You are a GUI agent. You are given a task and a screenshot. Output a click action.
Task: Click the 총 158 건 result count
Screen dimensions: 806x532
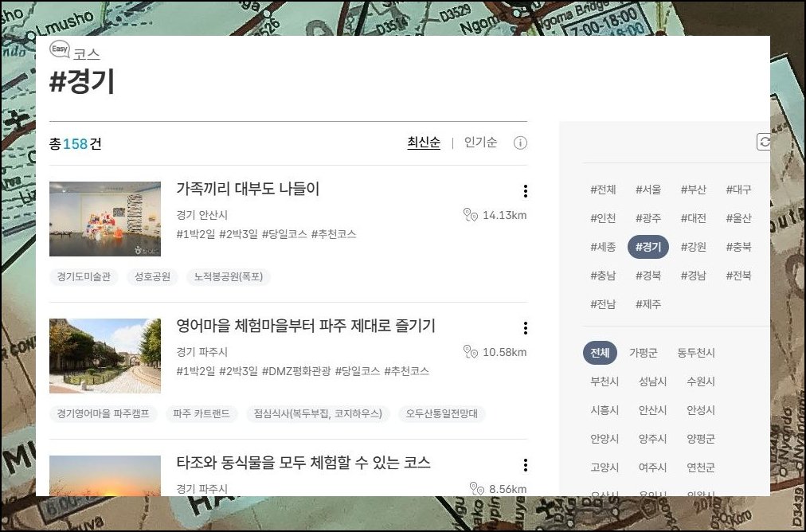point(75,143)
